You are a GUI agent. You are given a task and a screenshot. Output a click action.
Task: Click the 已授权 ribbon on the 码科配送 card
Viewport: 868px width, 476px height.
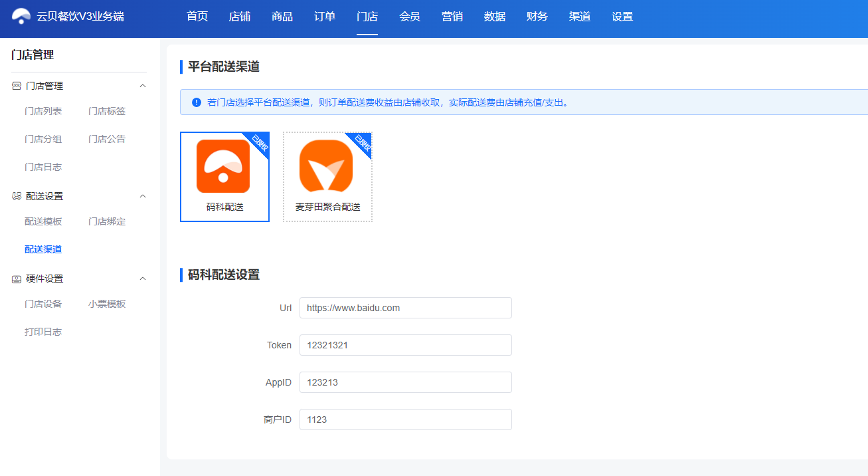tap(258, 143)
